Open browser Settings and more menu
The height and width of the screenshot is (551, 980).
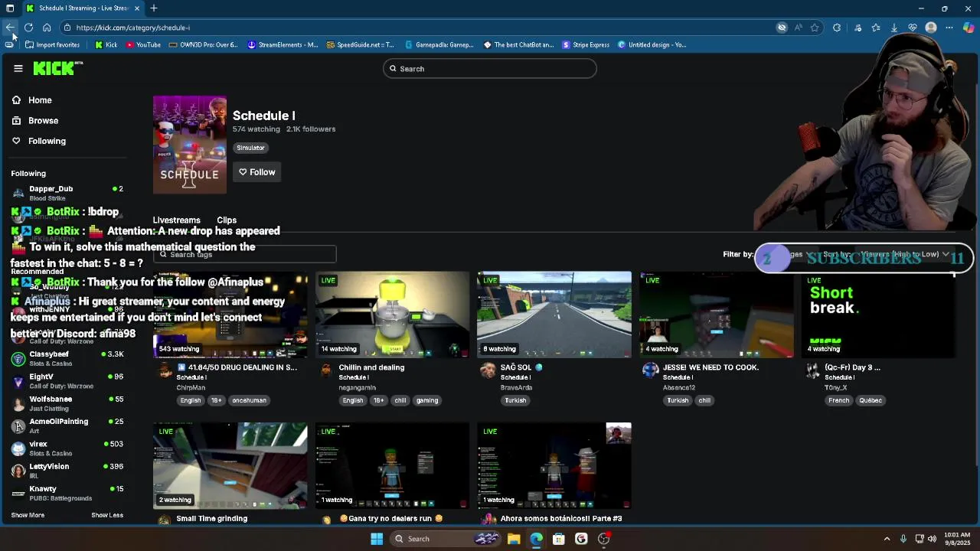(x=949, y=28)
